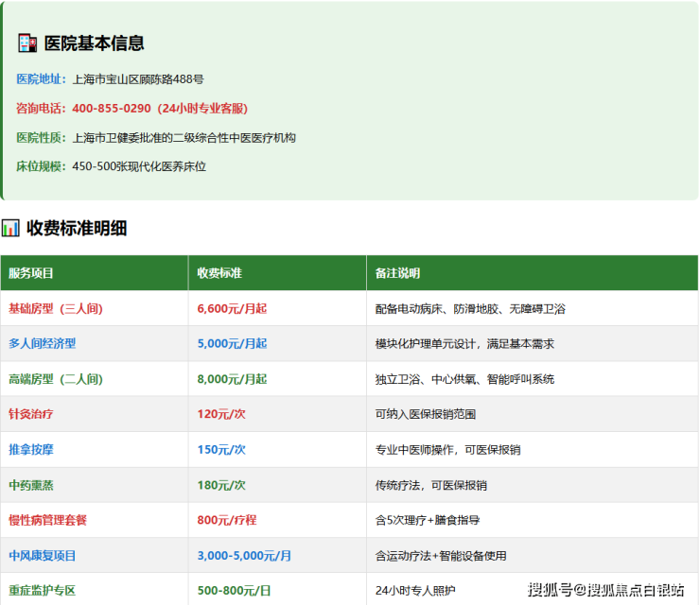This screenshot has width=700, height=605.
Task: Click the bar chart icon beside 收费标准明细
Action: tap(11, 228)
